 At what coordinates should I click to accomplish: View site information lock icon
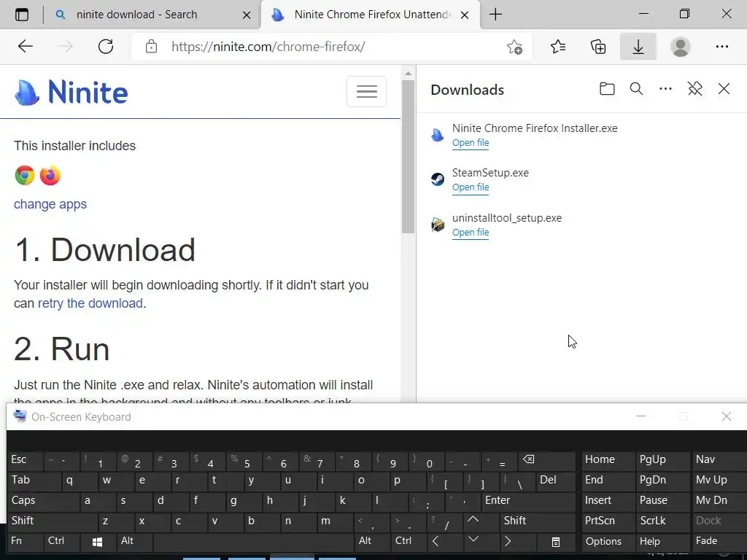[151, 47]
